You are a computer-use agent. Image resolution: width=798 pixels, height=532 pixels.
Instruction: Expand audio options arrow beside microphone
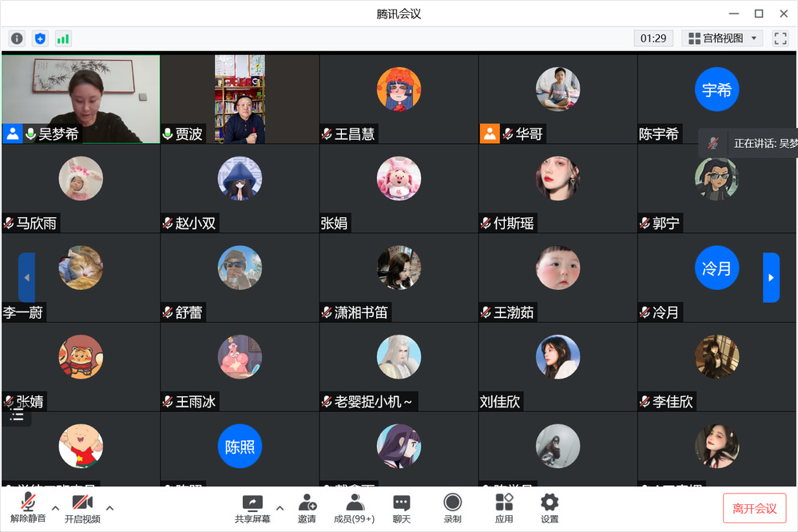point(55,507)
